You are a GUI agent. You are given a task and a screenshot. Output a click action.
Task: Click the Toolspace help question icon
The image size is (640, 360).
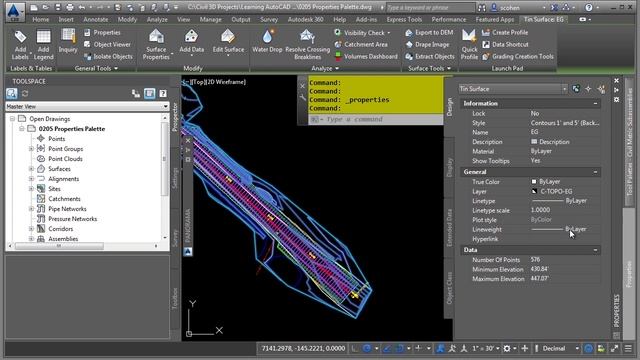point(163,94)
